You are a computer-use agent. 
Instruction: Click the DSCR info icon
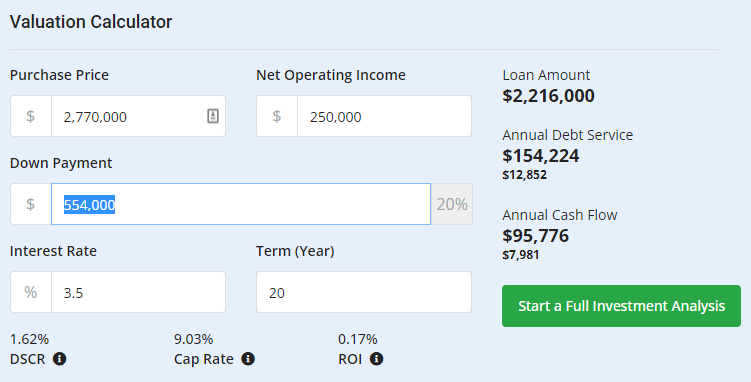[59, 359]
